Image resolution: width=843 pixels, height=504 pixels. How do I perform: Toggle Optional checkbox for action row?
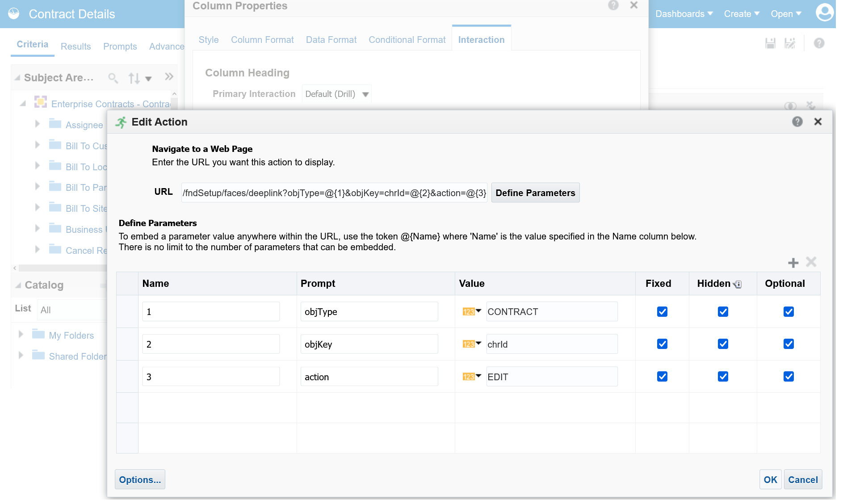(788, 377)
